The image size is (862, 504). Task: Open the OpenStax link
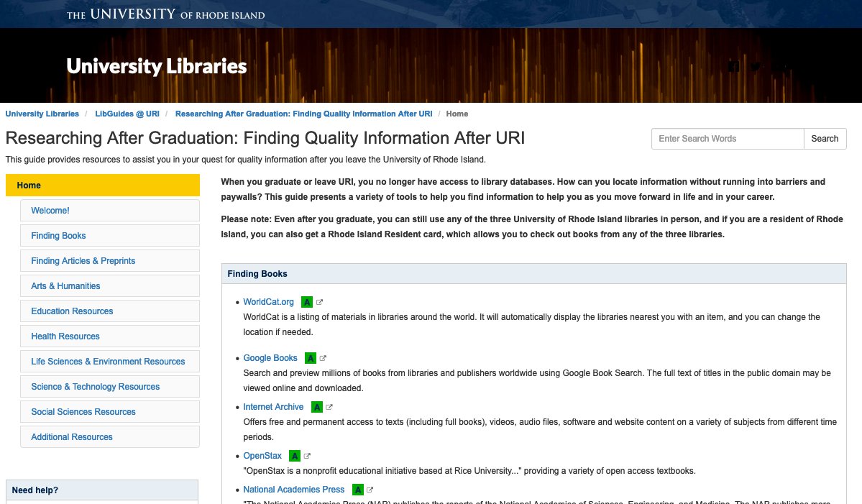[262, 456]
